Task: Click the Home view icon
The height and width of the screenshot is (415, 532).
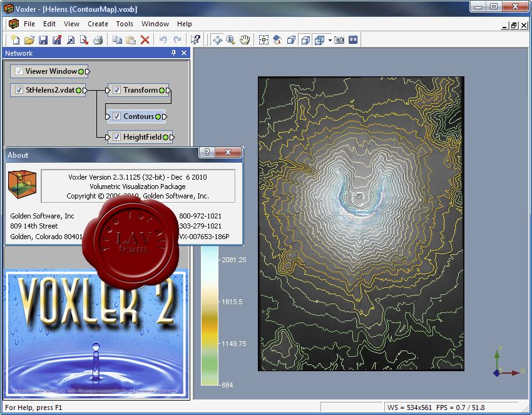Action: (x=277, y=40)
